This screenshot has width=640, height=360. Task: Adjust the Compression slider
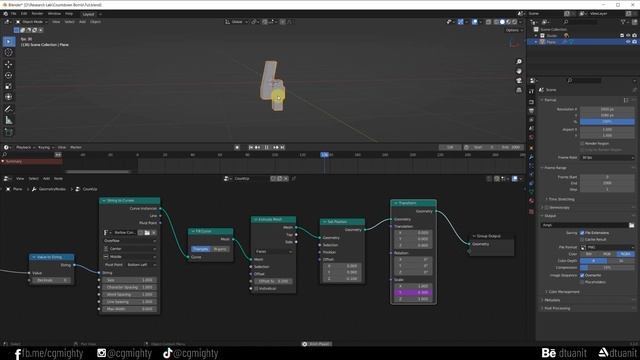pyautogui.click(x=607, y=268)
